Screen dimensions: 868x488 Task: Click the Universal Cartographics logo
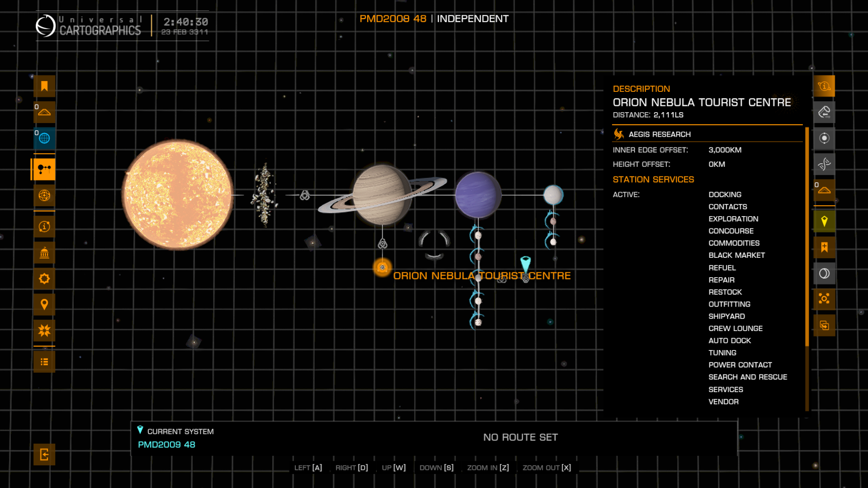88,25
